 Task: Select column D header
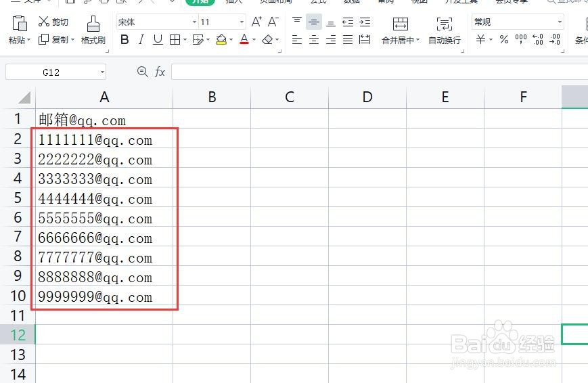pos(367,97)
